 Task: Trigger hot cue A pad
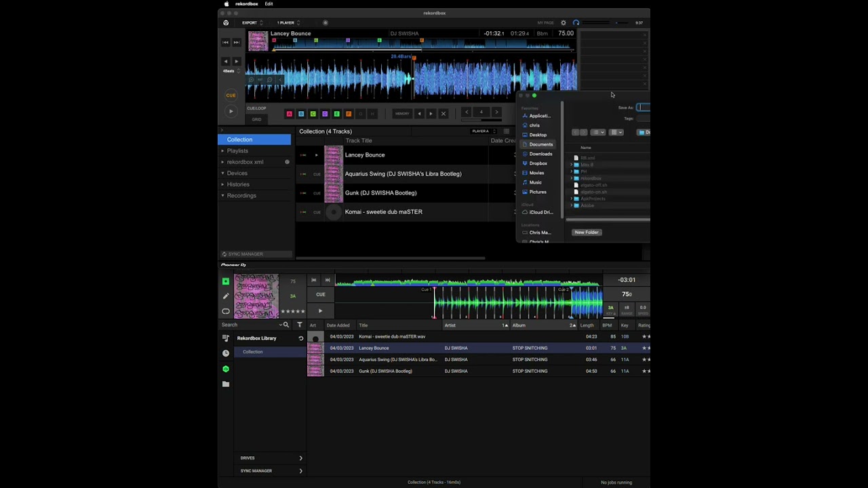coord(290,114)
